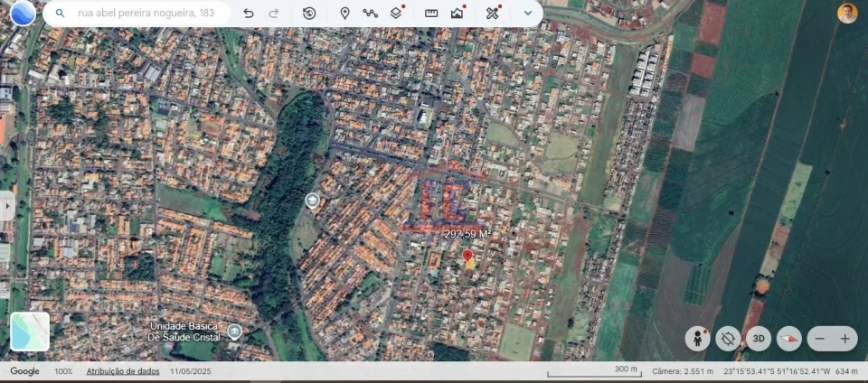The width and height of the screenshot is (868, 383).
Task: Activate the Street View pegman
Action: 697,339
